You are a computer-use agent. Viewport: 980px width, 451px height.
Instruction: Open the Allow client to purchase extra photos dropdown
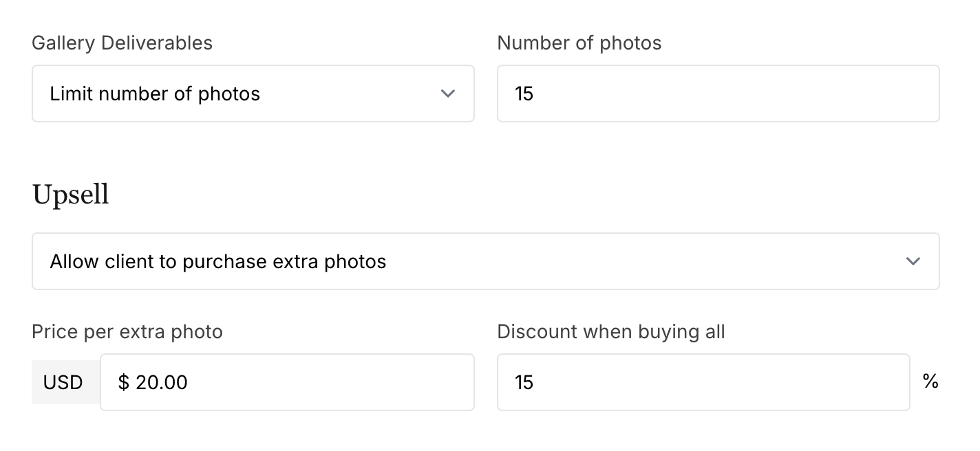[x=486, y=261]
